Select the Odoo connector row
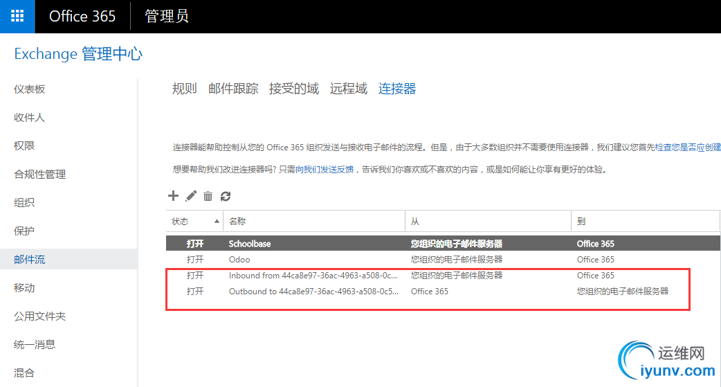The height and width of the screenshot is (387, 721). (x=443, y=260)
